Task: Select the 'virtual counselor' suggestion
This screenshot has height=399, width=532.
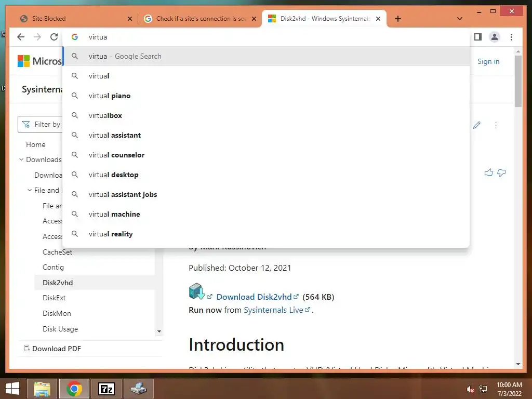Action: pyautogui.click(x=267, y=155)
